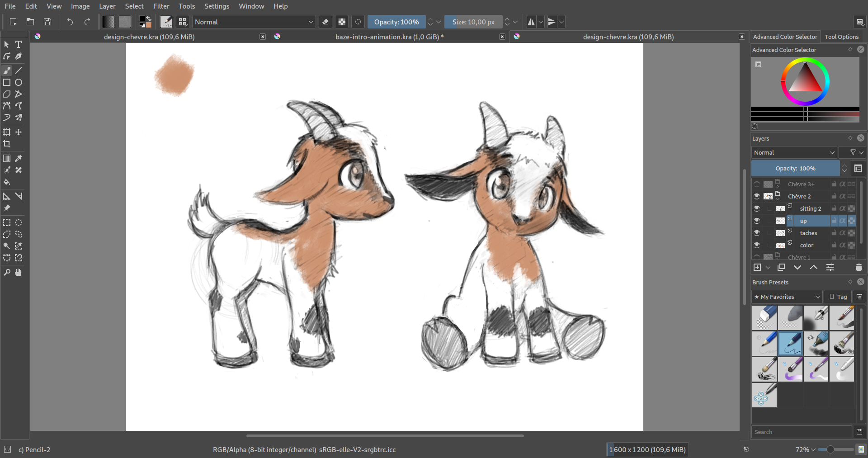Image resolution: width=868 pixels, height=458 pixels.
Task: Select the Zoom tool
Action: click(7, 272)
